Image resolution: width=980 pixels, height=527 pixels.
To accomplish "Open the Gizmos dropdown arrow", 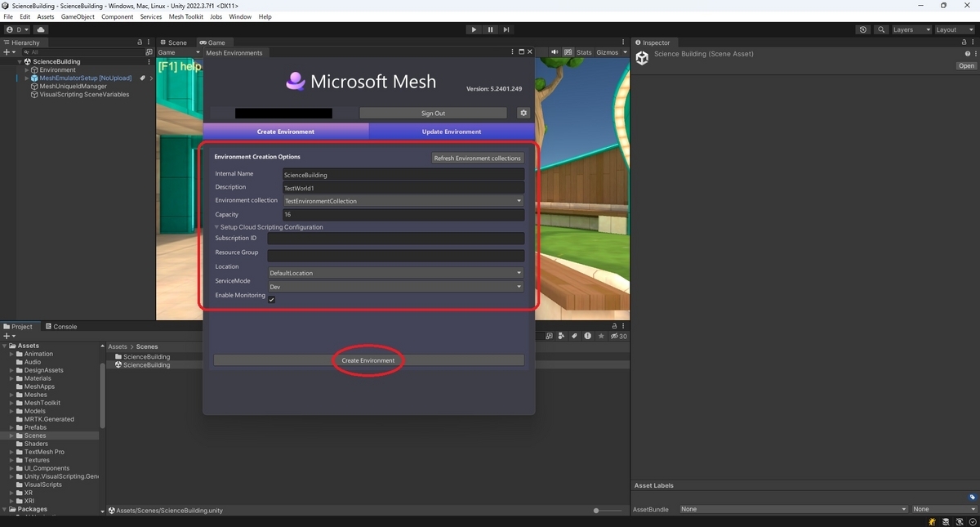I will point(625,52).
